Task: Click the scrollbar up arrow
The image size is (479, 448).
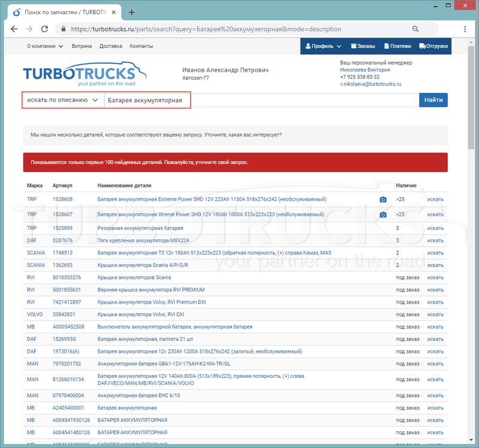Action: (471, 43)
